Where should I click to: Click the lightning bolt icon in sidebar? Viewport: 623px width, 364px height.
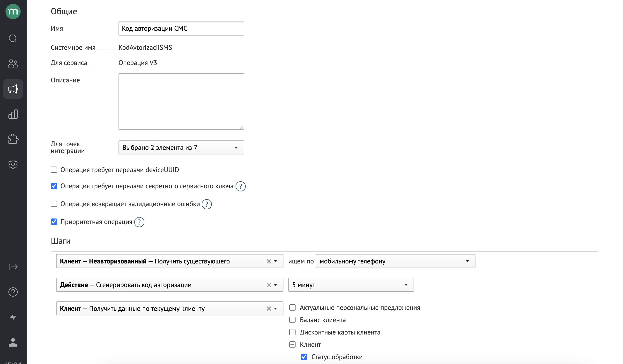point(13,317)
